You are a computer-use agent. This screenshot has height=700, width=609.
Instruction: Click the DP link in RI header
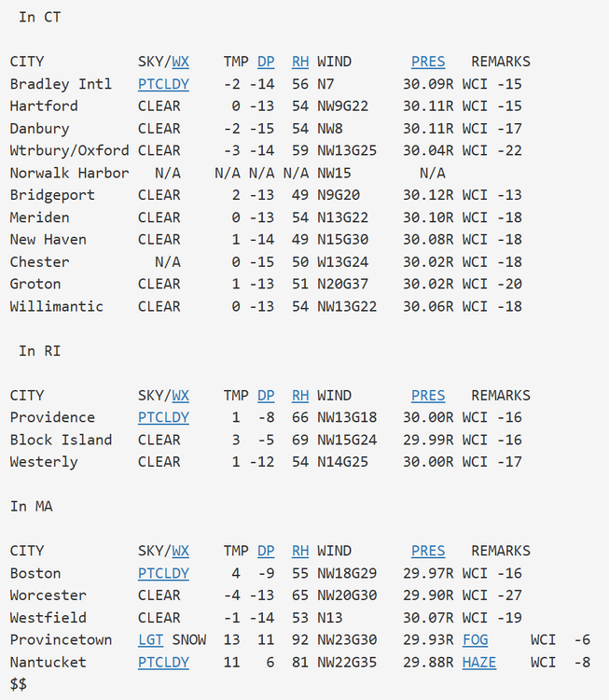tap(266, 395)
